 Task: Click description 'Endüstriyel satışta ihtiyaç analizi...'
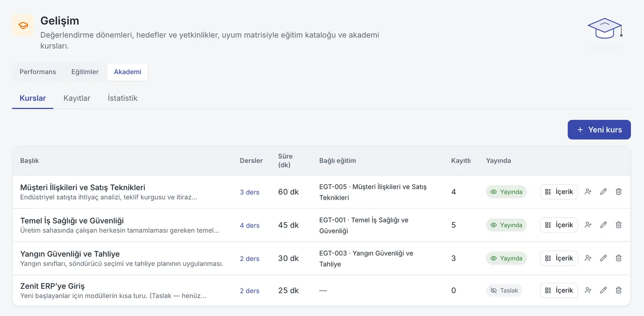109,197
